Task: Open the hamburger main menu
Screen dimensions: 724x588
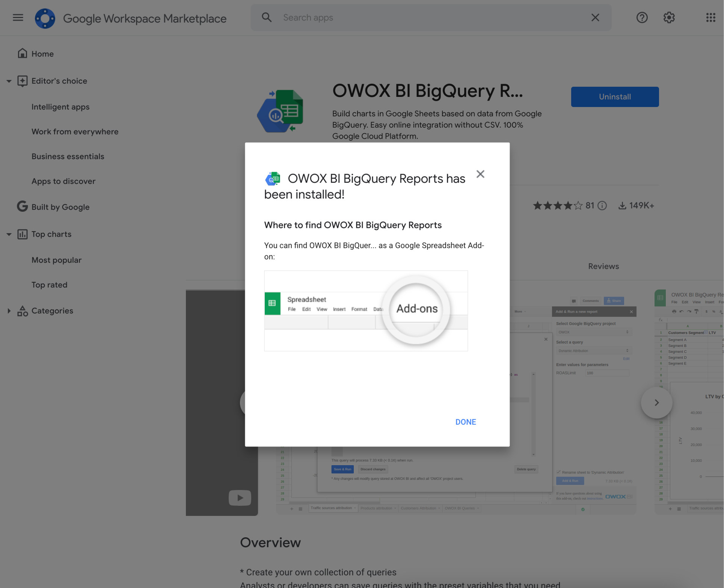Action: [x=18, y=18]
